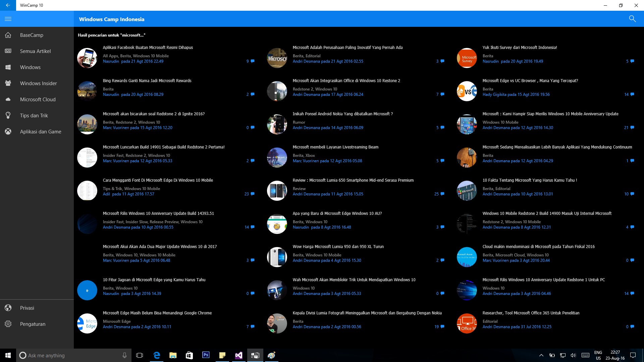Click Pengaturan link at bottom left
This screenshot has width=644, height=362.
pyautogui.click(x=34, y=323)
